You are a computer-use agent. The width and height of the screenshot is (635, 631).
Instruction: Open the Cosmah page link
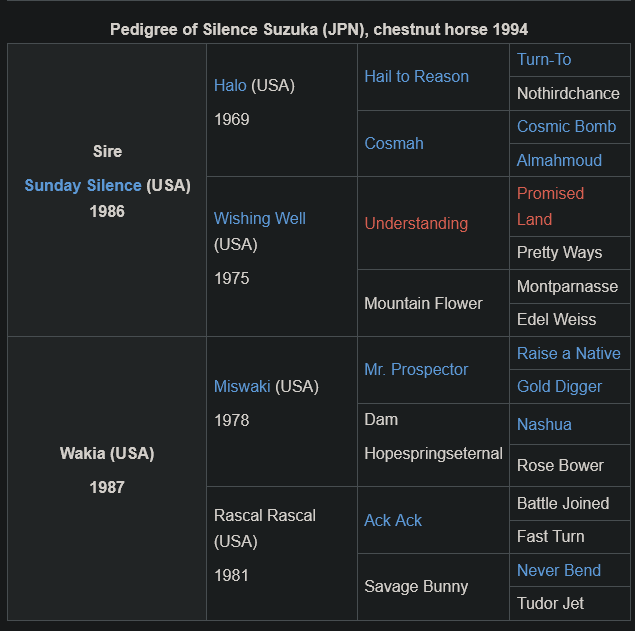point(394,143)
